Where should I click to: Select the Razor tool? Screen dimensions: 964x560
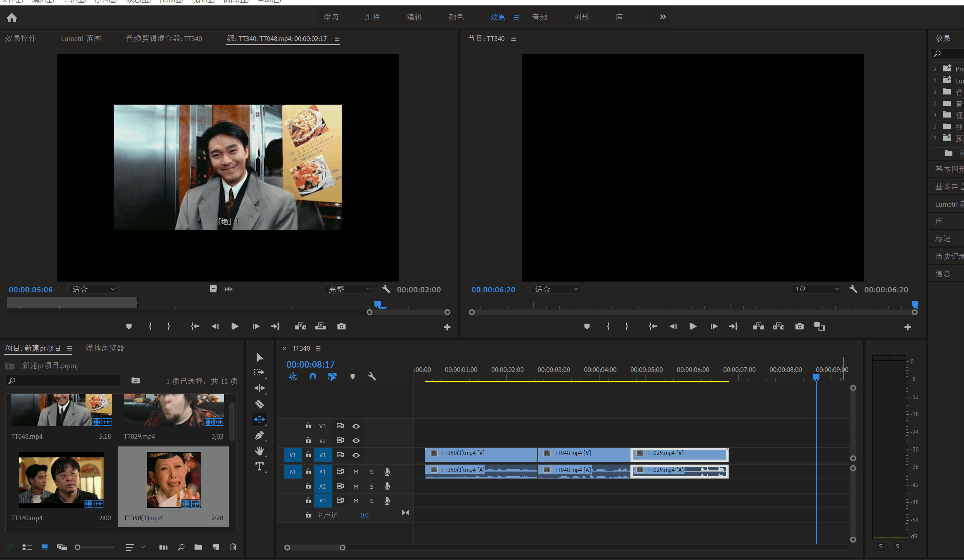point(259,404)
